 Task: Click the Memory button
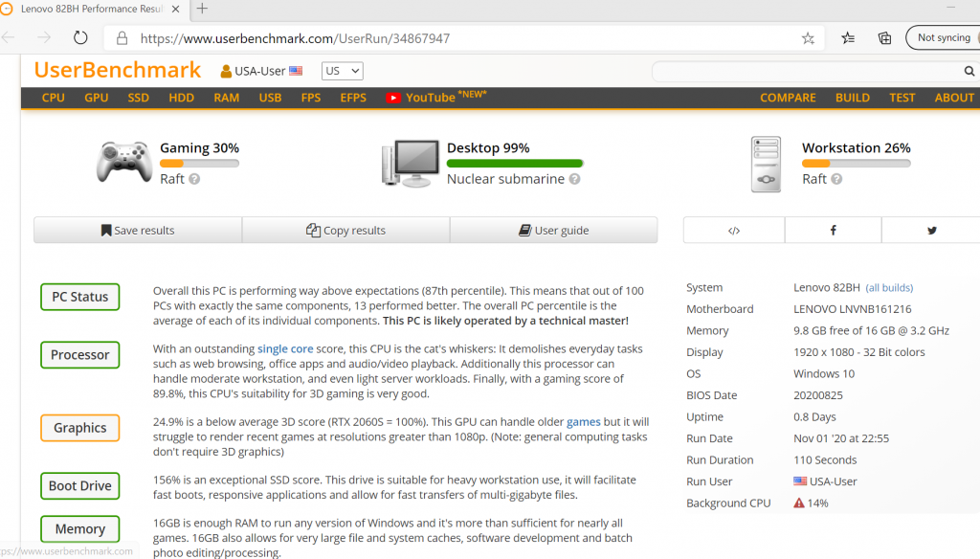[80, 529]
